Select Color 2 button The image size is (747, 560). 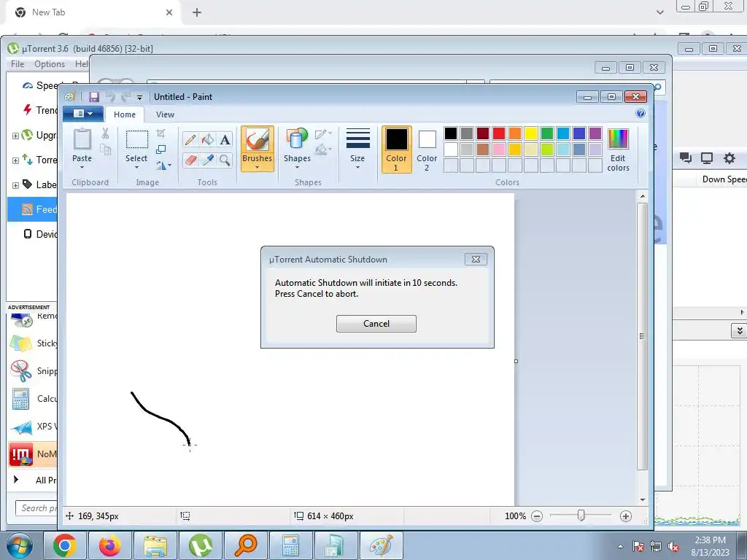(427, 149)
